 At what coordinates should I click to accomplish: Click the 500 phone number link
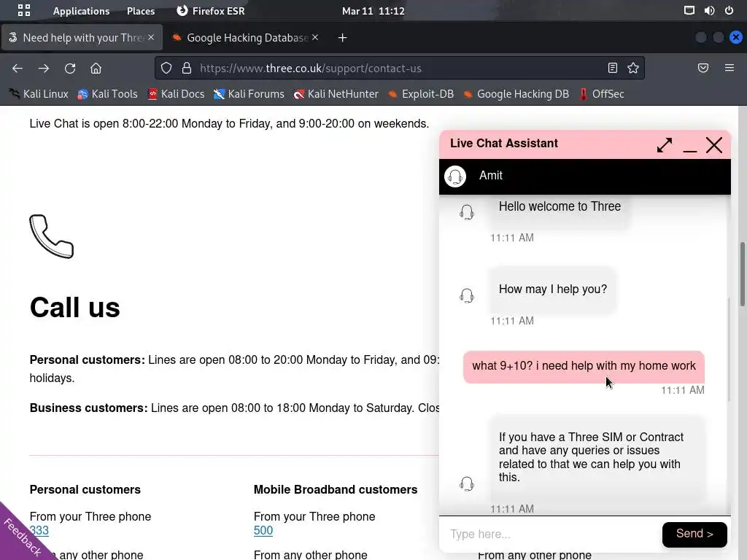(263, 530)
